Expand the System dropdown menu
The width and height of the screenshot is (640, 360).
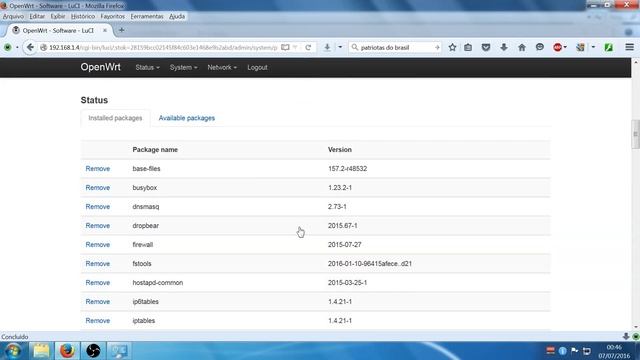(x=183, y=67)
